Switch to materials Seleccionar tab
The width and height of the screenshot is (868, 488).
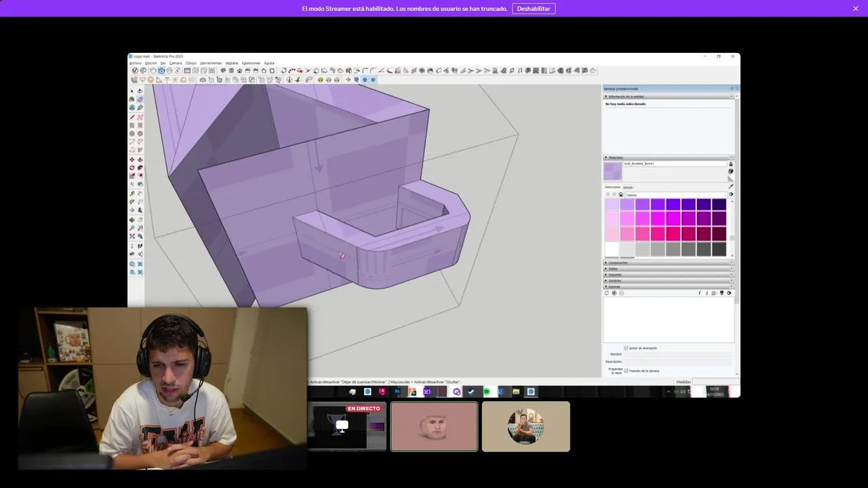[612, 187]
